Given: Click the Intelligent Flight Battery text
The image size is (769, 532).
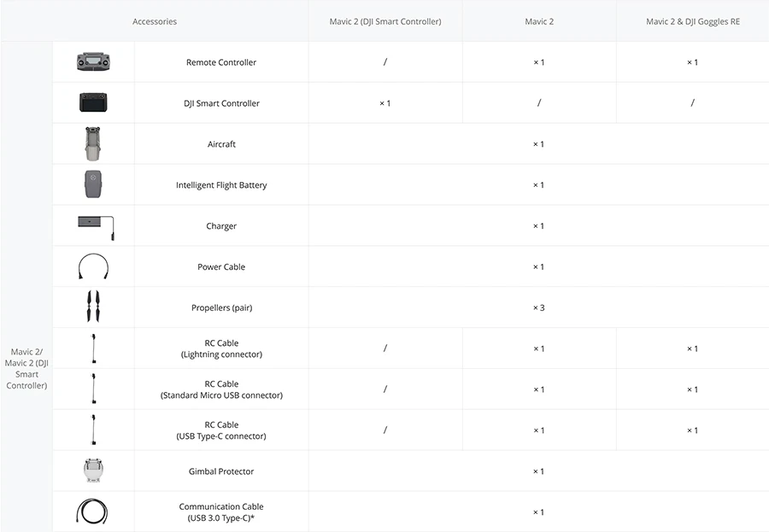Looking at the screenshot, I should click(221, 184).
